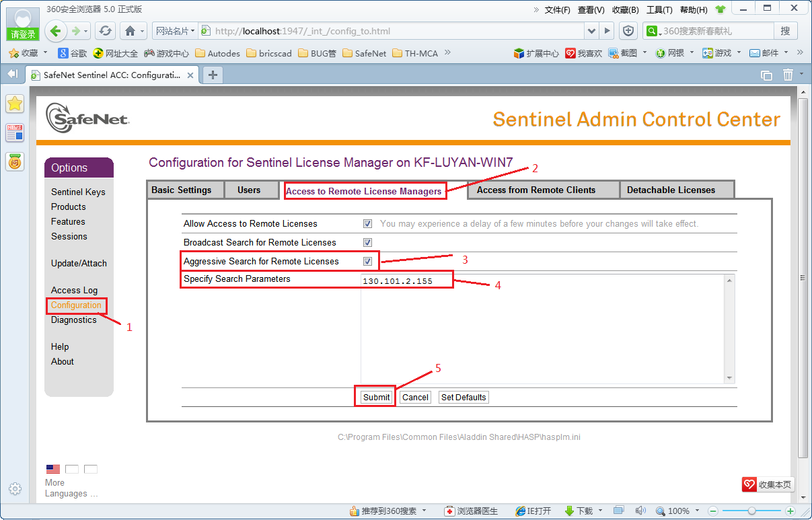Open Sentinel Keys in Options sidebar

click(x=78, y=192)
